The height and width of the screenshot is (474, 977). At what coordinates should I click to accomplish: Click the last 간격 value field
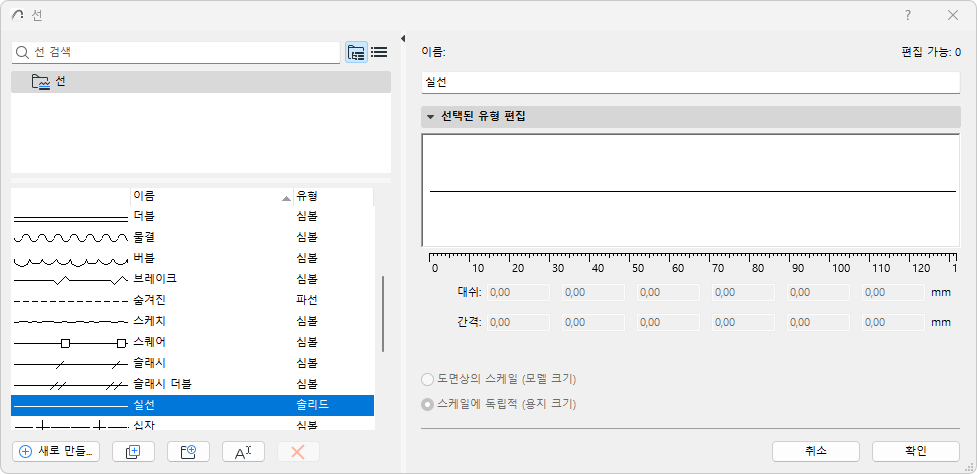click(x=894, y=323)
